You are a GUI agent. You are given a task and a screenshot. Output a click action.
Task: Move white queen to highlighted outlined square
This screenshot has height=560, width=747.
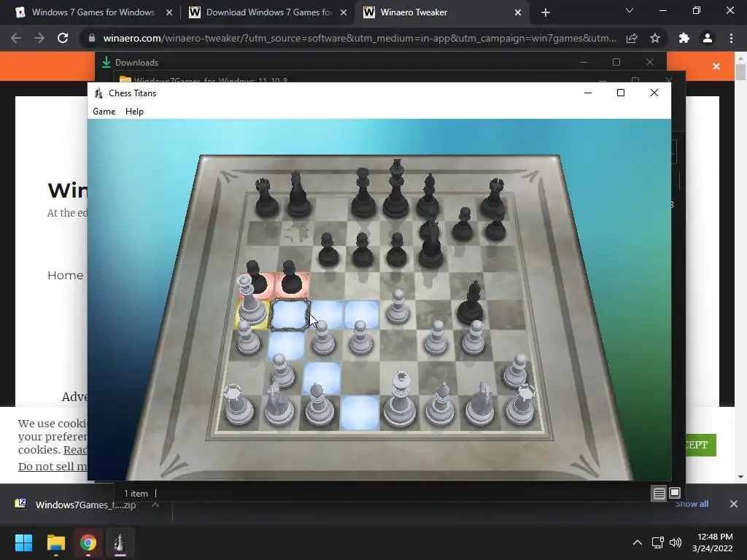(x=289, y=315)
